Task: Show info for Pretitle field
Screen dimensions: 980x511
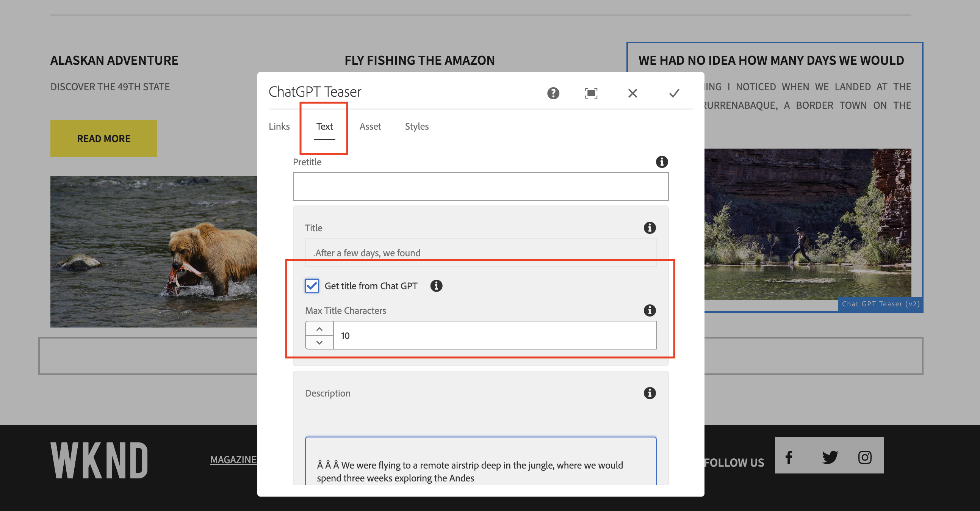Action: tap(662, 162)
